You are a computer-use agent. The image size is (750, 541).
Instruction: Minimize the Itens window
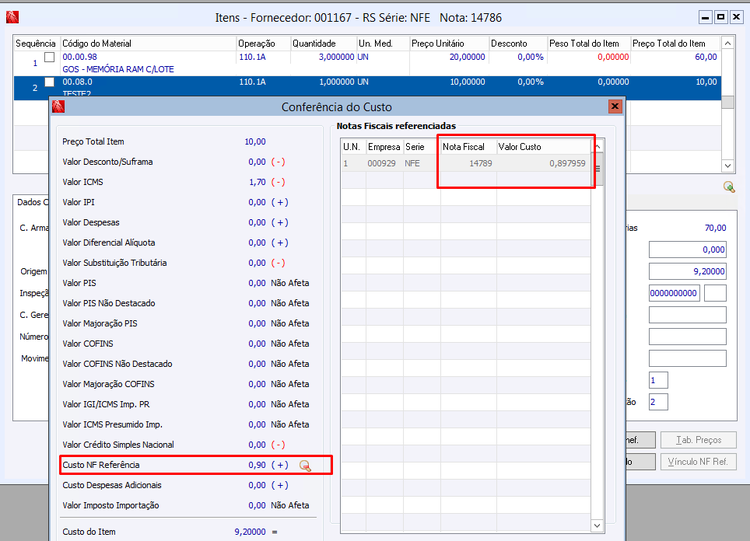click(704, 18)
